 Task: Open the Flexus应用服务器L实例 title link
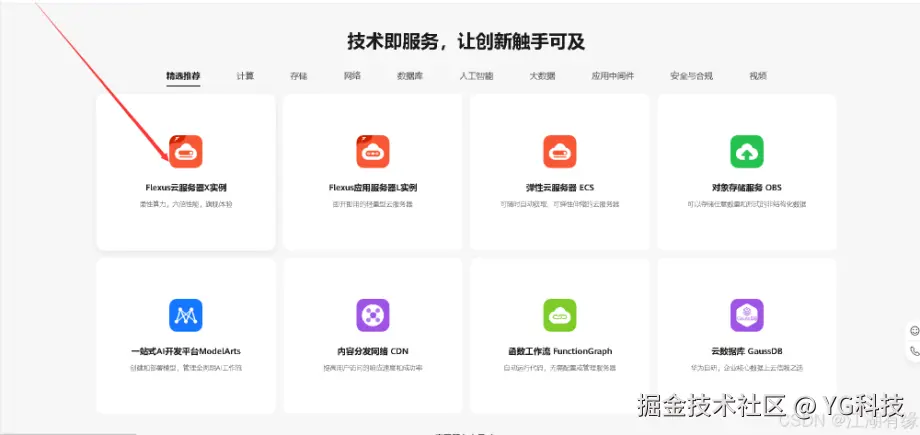click(x=373, y=188)
